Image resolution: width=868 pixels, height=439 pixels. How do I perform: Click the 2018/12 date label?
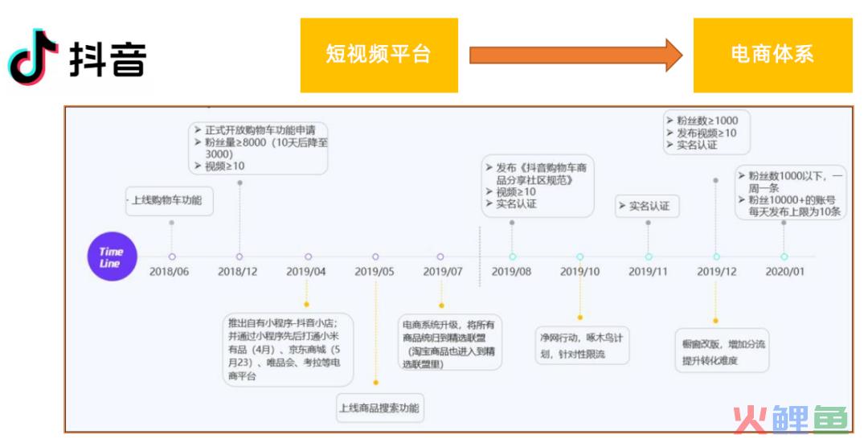tap(237, 272)
